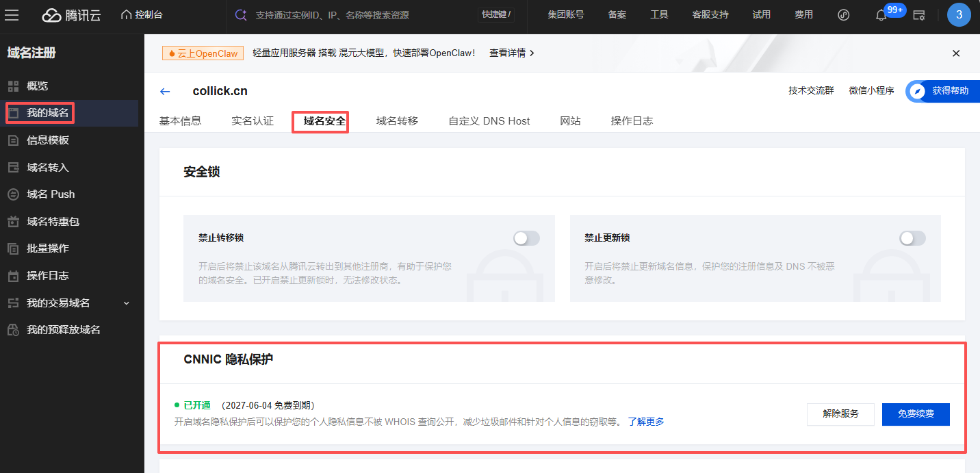
Task: Click the info template icon
Action: (x=13, y=140)
